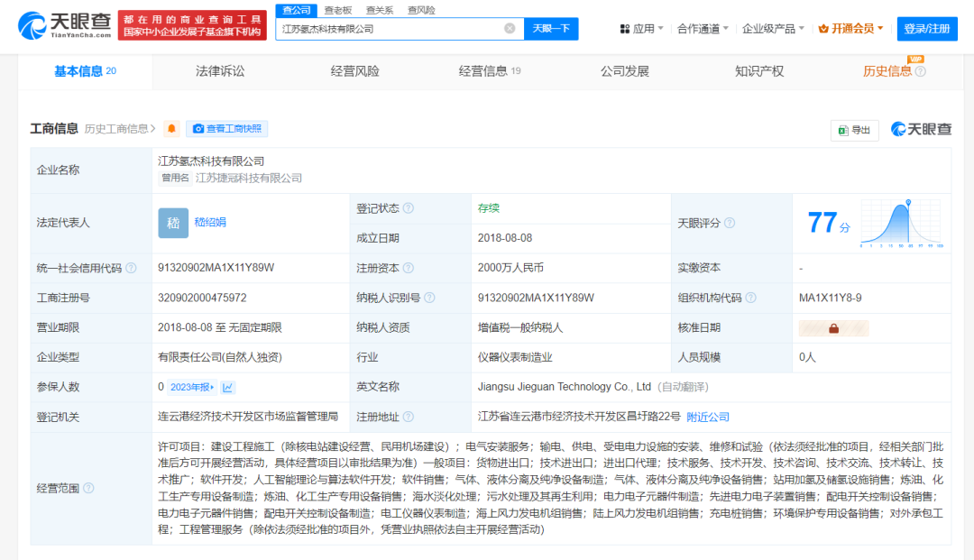The width and height of the screenshot is (974, 560).
Task: Open the 开通会员 dropdown
Action: (851, 29)
